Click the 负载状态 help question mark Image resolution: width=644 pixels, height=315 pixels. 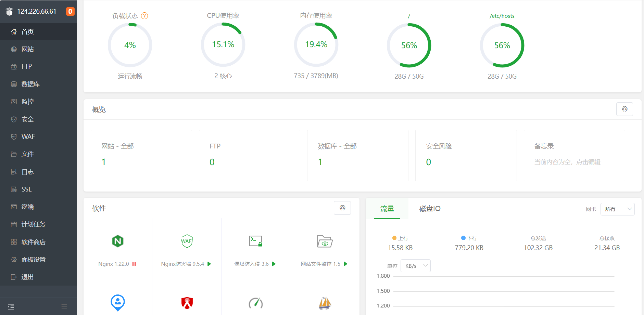point(144,16)
